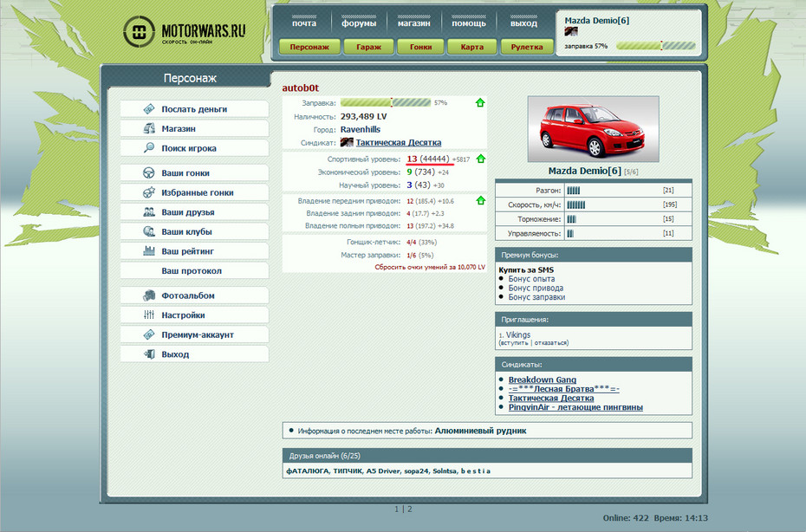Click syndicate emblem next to Тактическая Десятка
The height and width of the screenshot is (532, 806).
click(x=347, y=142)
